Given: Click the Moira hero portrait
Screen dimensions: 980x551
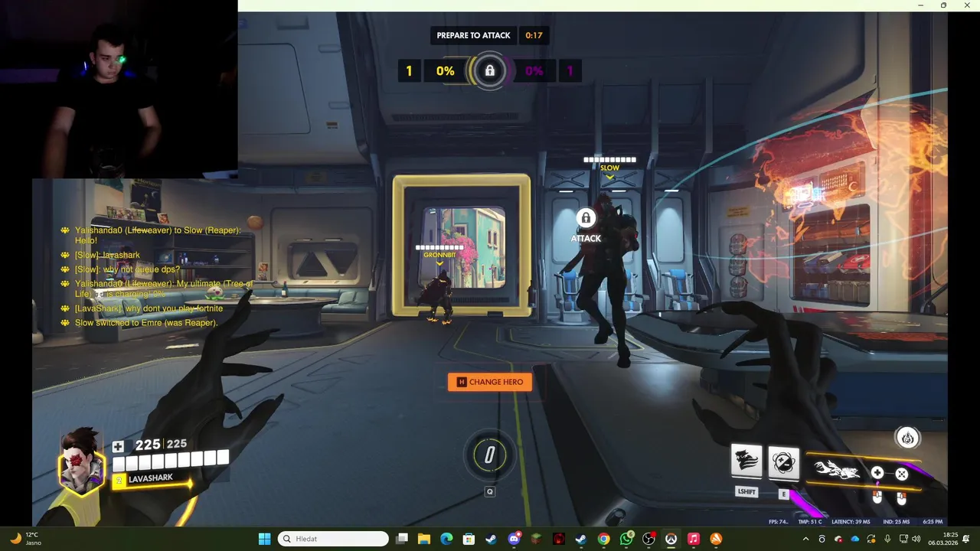Looking at the screenshot, I should tap(82, 461).
